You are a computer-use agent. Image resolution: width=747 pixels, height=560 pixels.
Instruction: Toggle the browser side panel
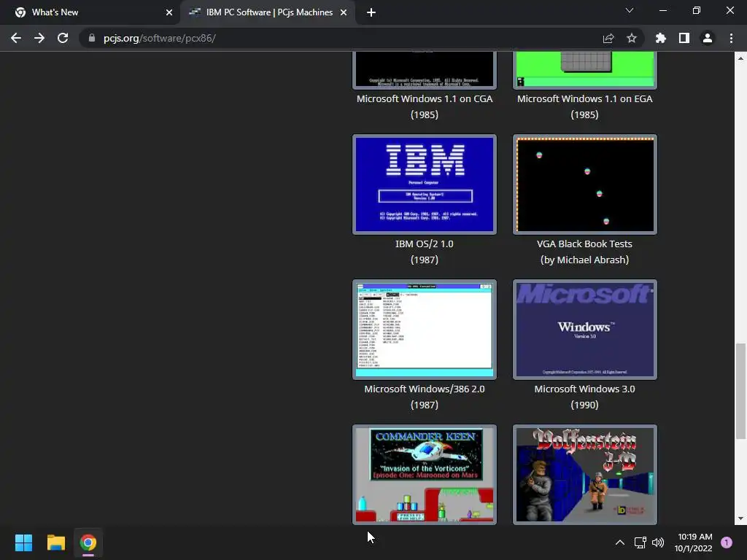[x=684, y=38]
